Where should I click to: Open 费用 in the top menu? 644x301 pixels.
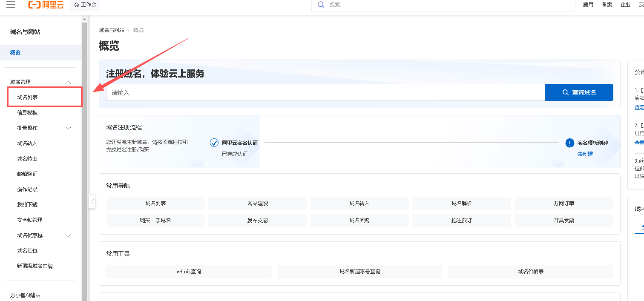(588, 5)
